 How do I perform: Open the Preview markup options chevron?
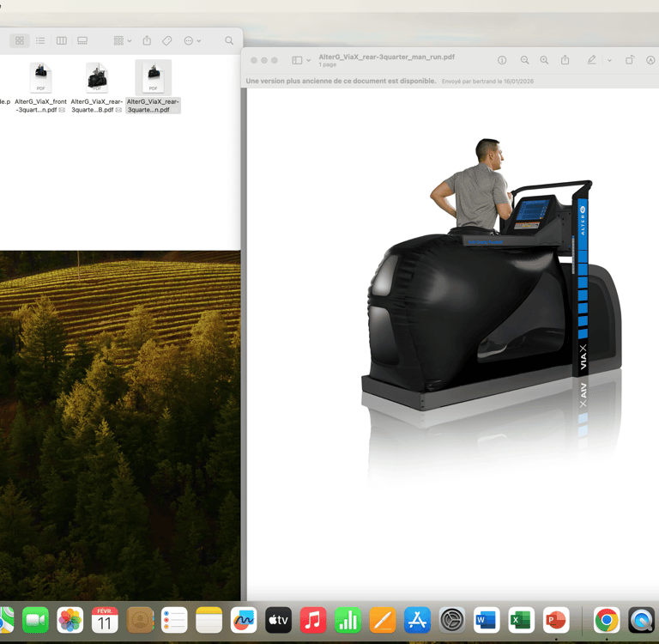pos(609,60)
